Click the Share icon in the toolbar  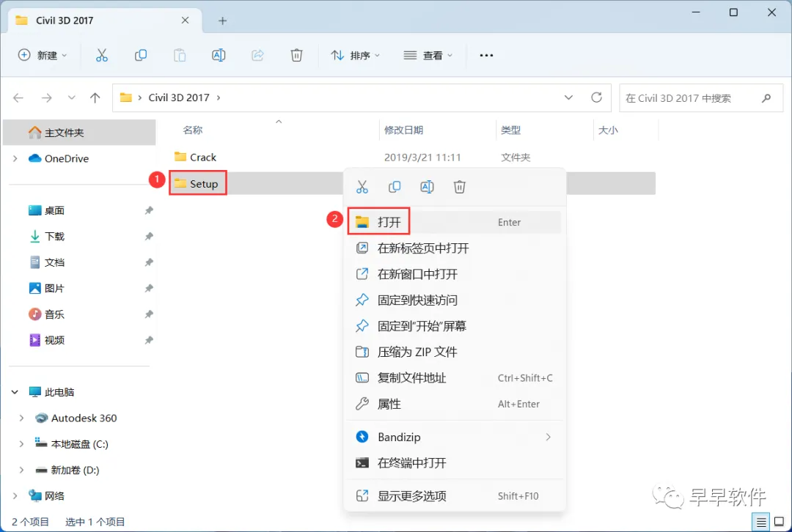(257, 55)
